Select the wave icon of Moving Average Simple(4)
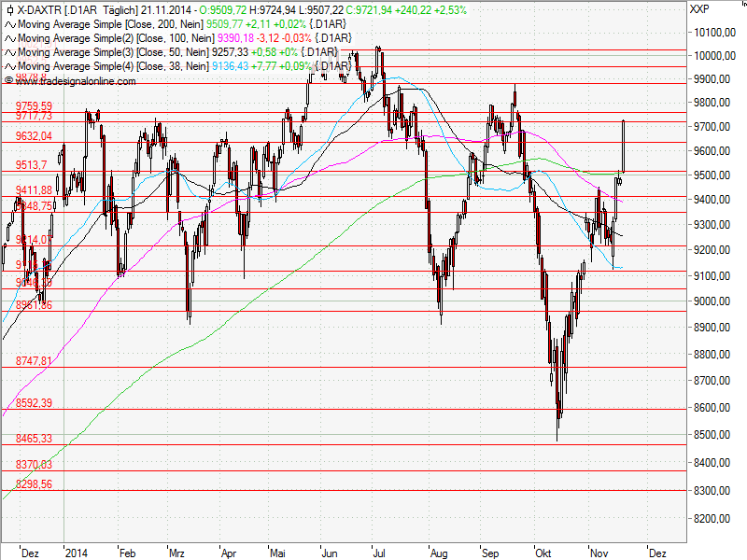747x560 pixels. click(x=9, y=66)
